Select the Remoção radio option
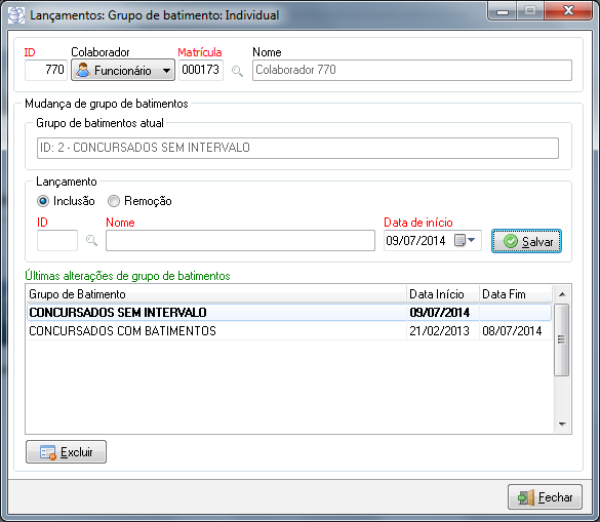600x522 pixels. (x=114, y=201)
